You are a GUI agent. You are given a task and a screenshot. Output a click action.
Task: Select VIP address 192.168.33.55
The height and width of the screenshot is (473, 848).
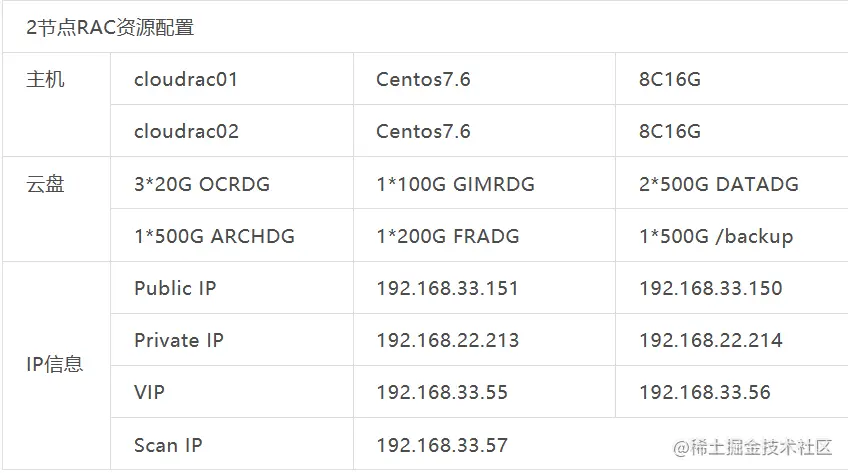[442, 392]
